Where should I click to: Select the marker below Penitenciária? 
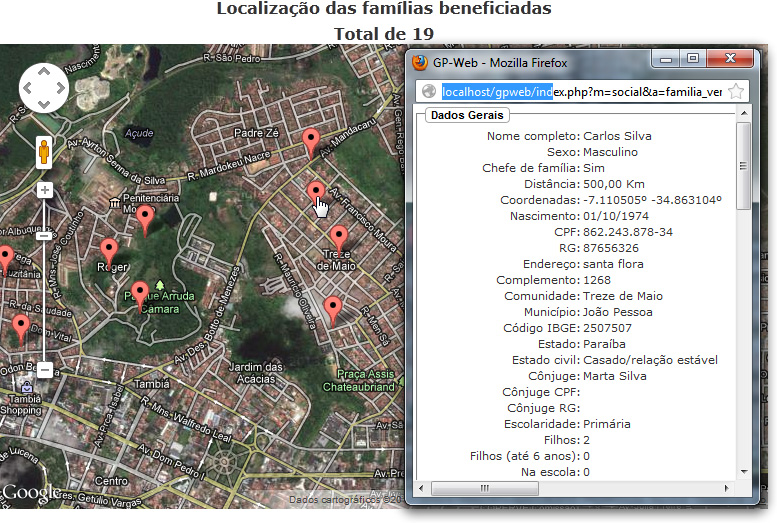[x=145, y=220]
